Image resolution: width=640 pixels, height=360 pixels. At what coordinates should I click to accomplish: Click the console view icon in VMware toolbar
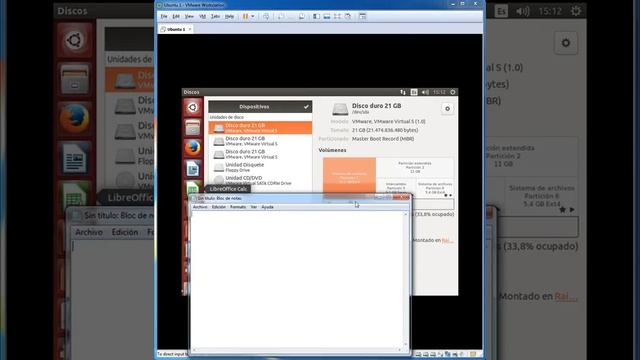[x=362, y=16]
